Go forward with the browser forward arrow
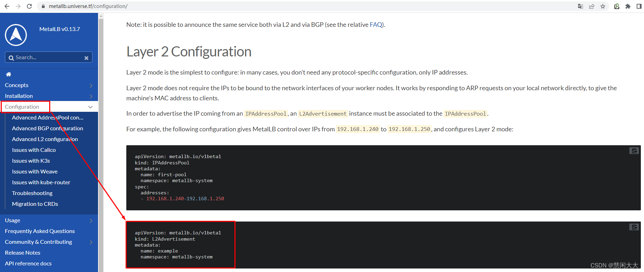Viewport: 644px width, 272px height. (x=18, y=6)
